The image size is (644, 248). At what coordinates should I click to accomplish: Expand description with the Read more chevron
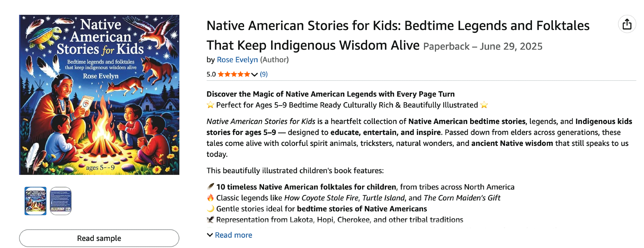(210, 235)
